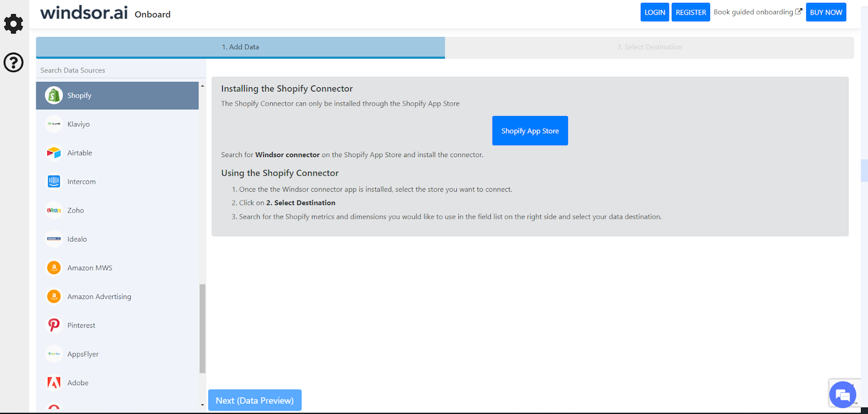The height and width of the screenshot is (414, 868).
Task: Click the Amazon MWS logo icon
Action: pos(54,268)
